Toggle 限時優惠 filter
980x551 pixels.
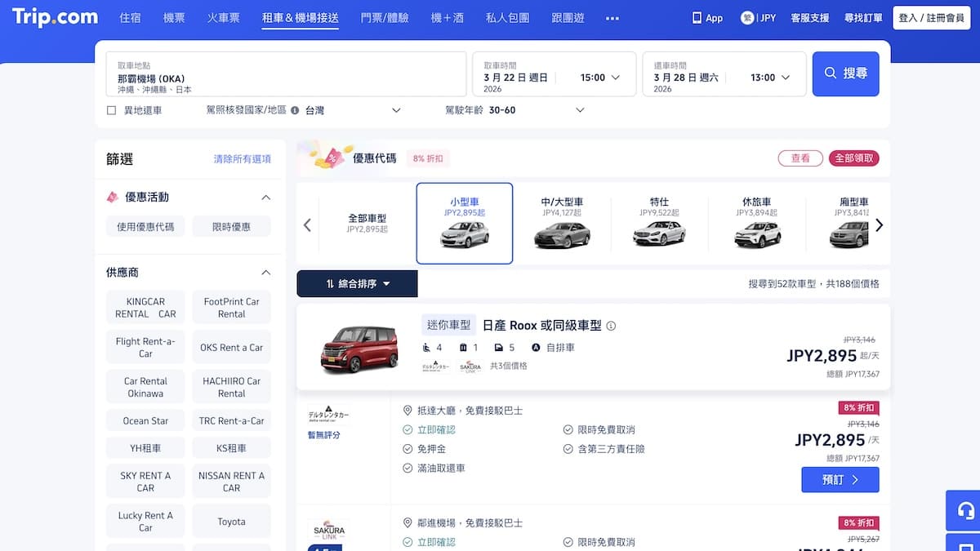tap(231, 227)
